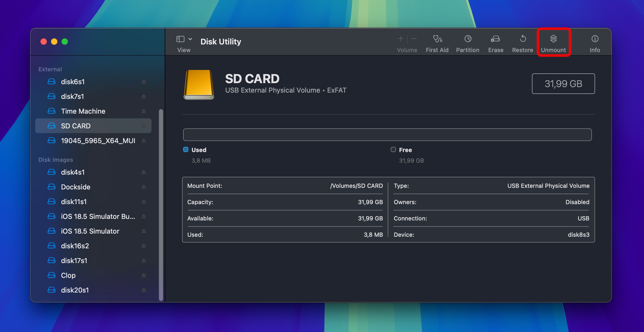Unmount the SD CARD volume
Viewport: 644px width, 332px height.
point(553,42)
